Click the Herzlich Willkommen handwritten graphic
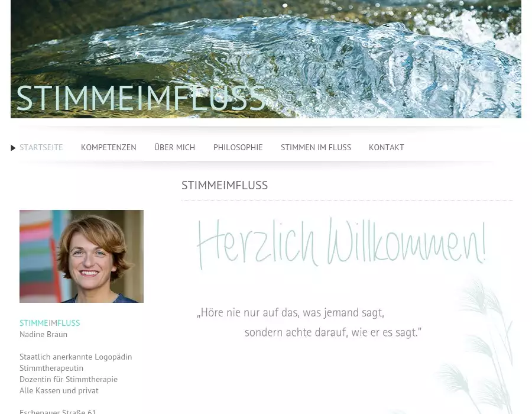532x414 pixels. tap(341, 244)
